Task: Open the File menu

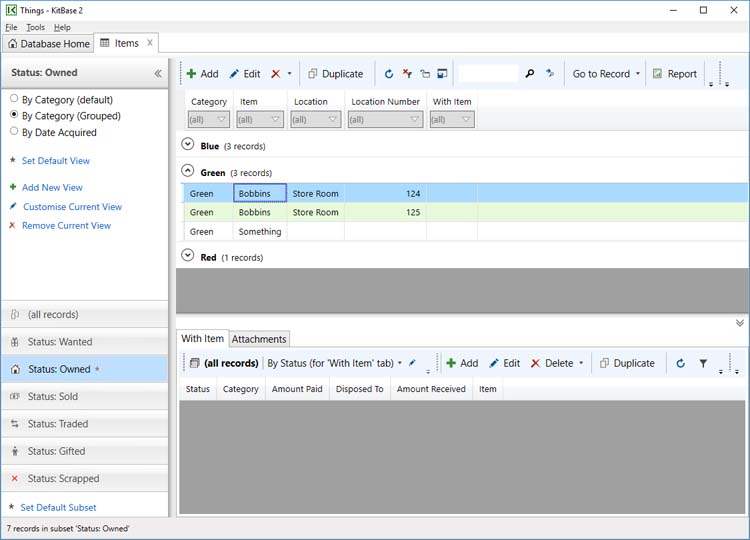Action: 11,27
